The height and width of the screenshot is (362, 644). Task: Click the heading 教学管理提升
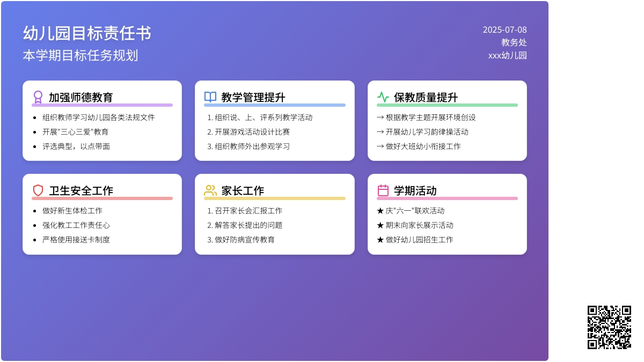[x=253, y=98]
